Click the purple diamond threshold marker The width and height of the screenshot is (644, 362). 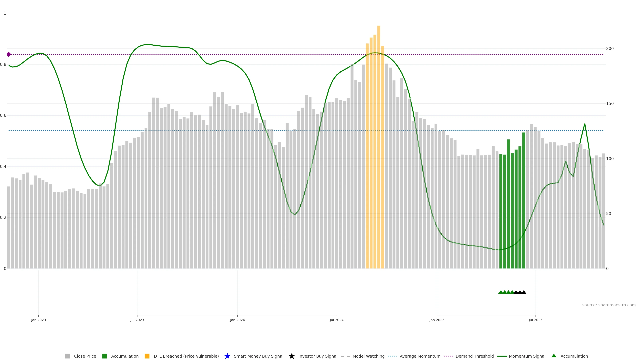coord(9,54)
